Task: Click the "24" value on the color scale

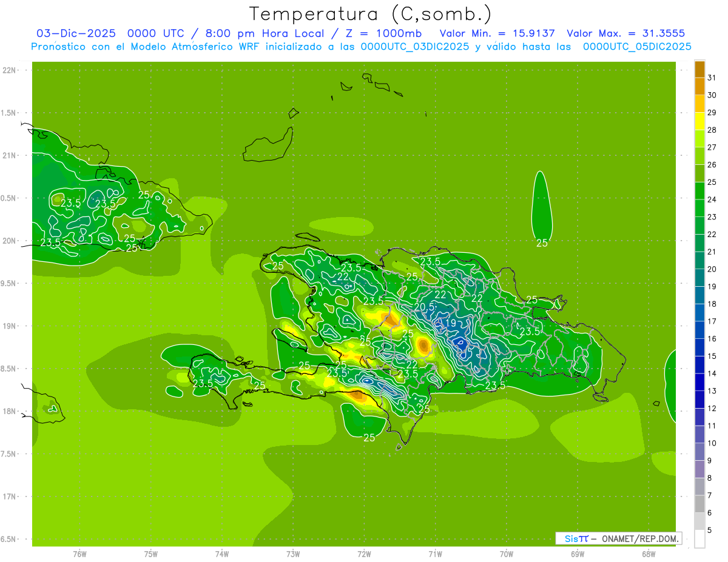Action: 712,199
